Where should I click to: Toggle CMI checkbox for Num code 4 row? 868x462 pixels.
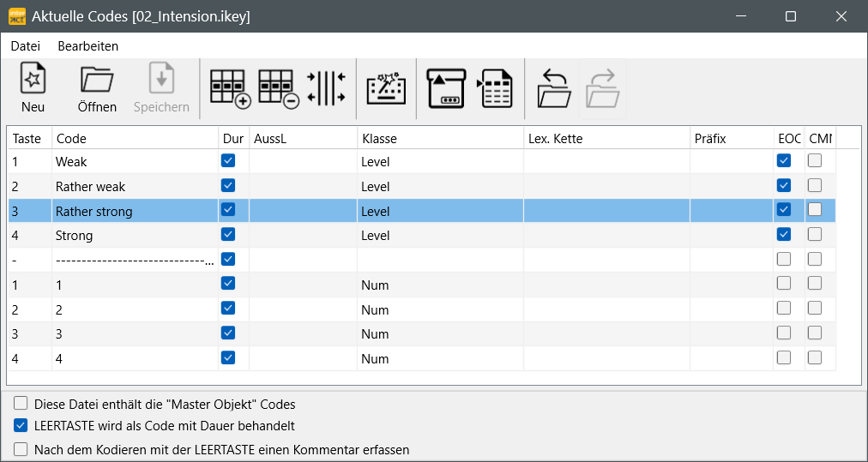tap(815, 357)
